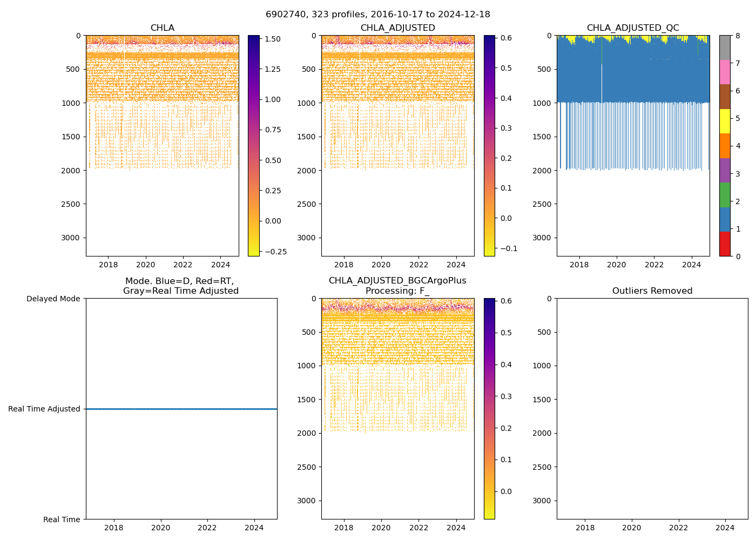Pick the green segment of the QC colorbar

(725, 195)
